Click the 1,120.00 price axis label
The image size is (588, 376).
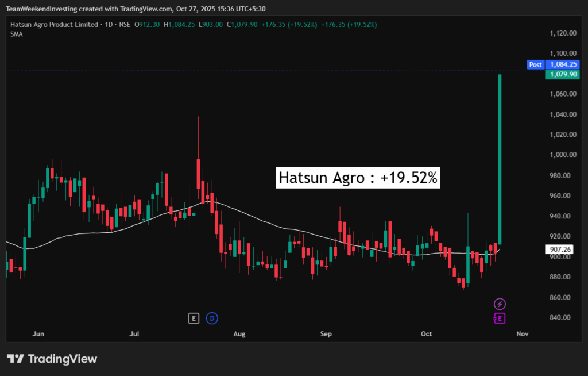562,33
